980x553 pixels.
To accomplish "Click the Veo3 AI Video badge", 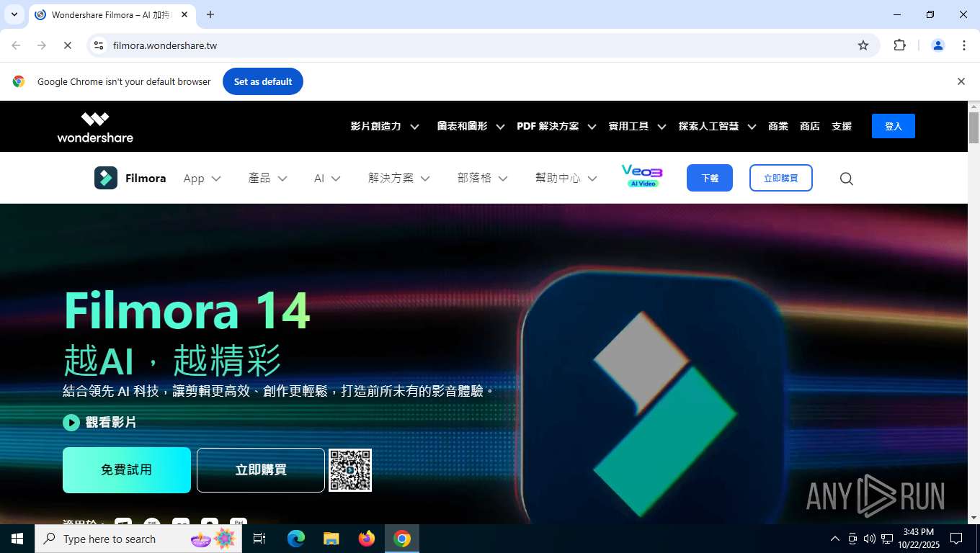I will click(x=641, y=176).
